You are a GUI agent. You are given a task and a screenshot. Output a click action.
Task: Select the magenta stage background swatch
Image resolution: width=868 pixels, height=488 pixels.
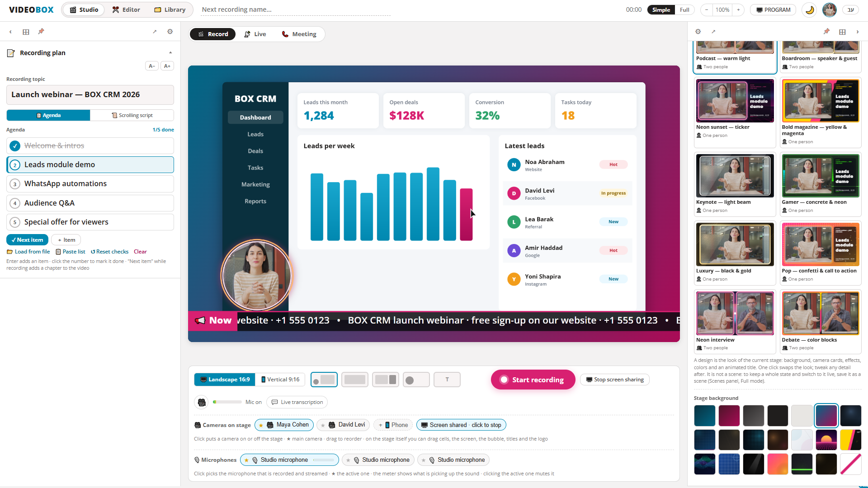(729, 416)
